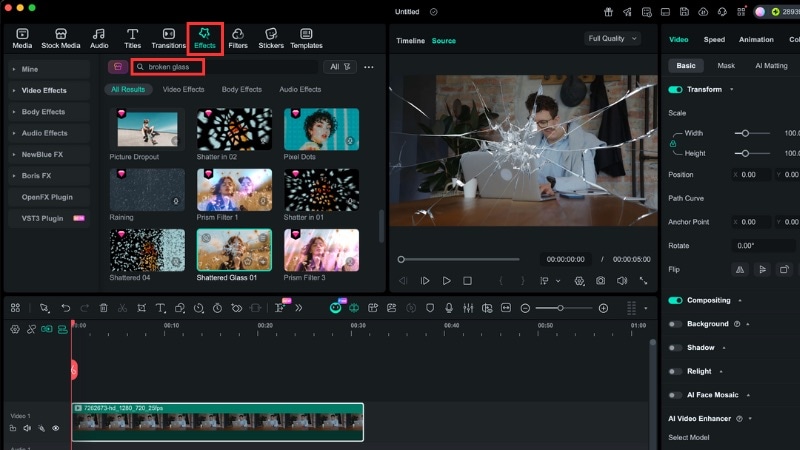Expand the Mine category
The height and width of the screenshot is (450, 800).
coord(49,69)
